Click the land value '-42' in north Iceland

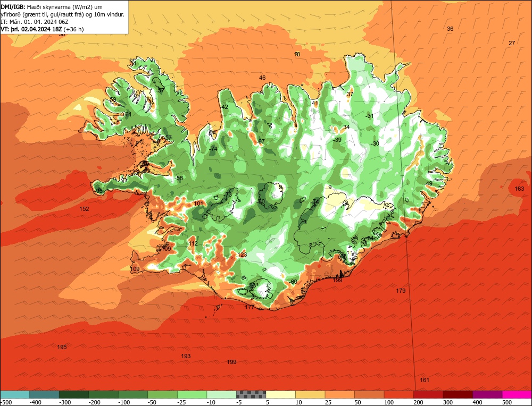[x=224, y=107]
